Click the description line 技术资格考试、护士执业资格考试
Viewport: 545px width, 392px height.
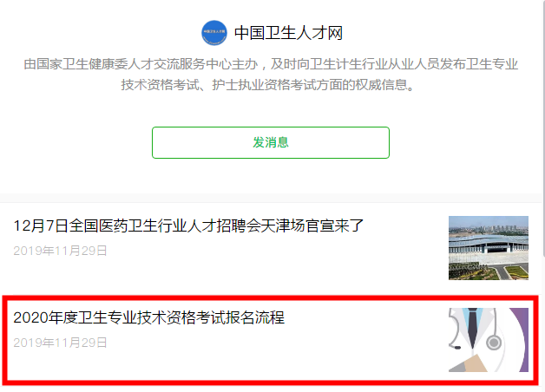click(x=267, y=85)
